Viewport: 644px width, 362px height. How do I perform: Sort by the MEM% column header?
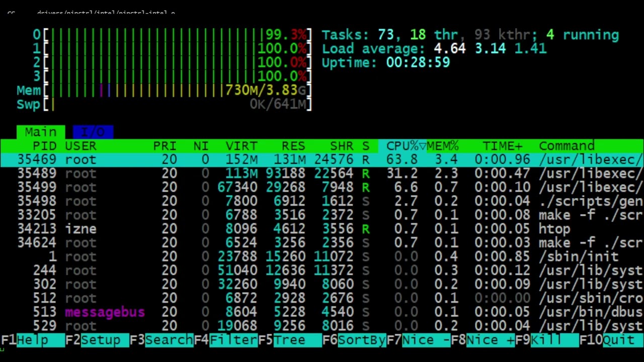point(443,146)
